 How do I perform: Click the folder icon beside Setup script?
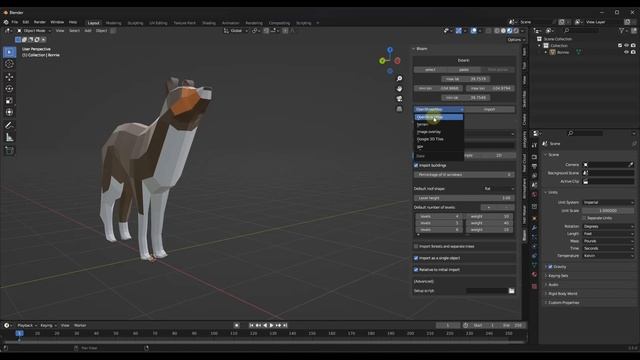pos(511,291)
